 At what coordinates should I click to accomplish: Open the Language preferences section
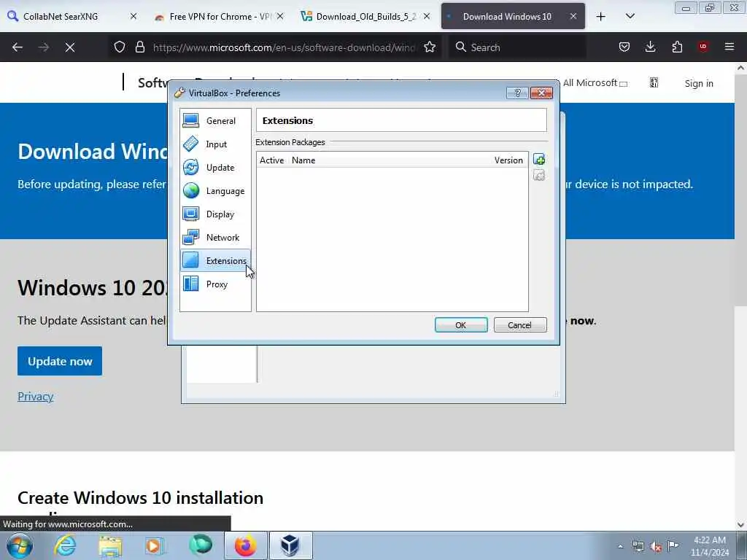pyautogui.click(x=215, y=190)
